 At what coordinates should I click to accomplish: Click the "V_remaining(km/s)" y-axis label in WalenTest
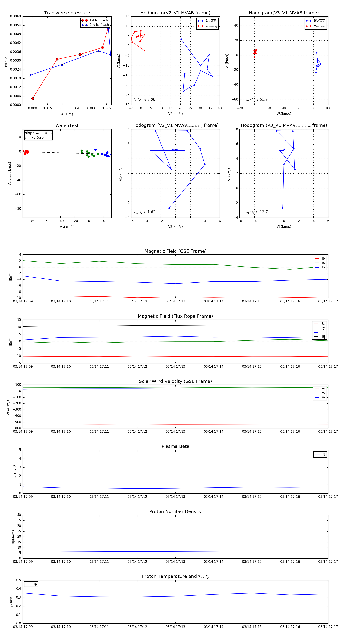(10, 173)
